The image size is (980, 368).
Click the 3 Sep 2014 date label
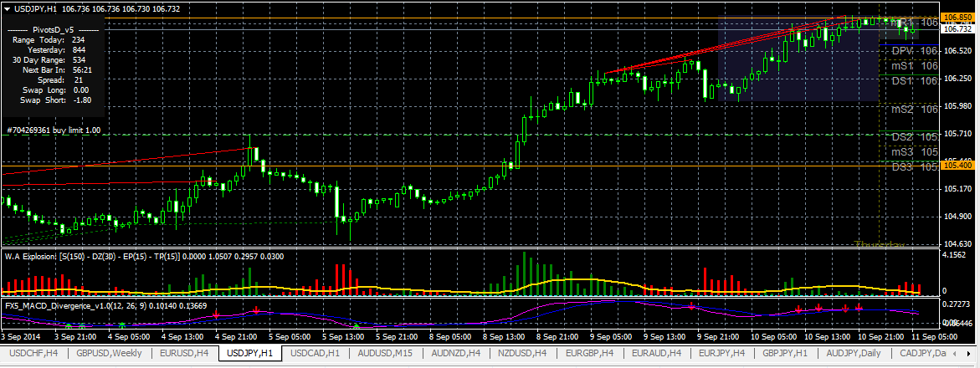pos(20,336)
